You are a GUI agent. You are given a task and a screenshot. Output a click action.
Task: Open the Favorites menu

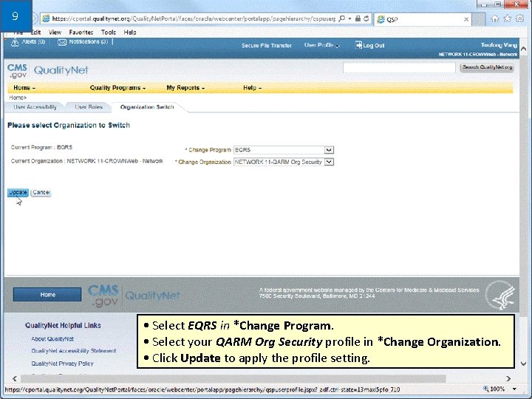pos(81,33)
